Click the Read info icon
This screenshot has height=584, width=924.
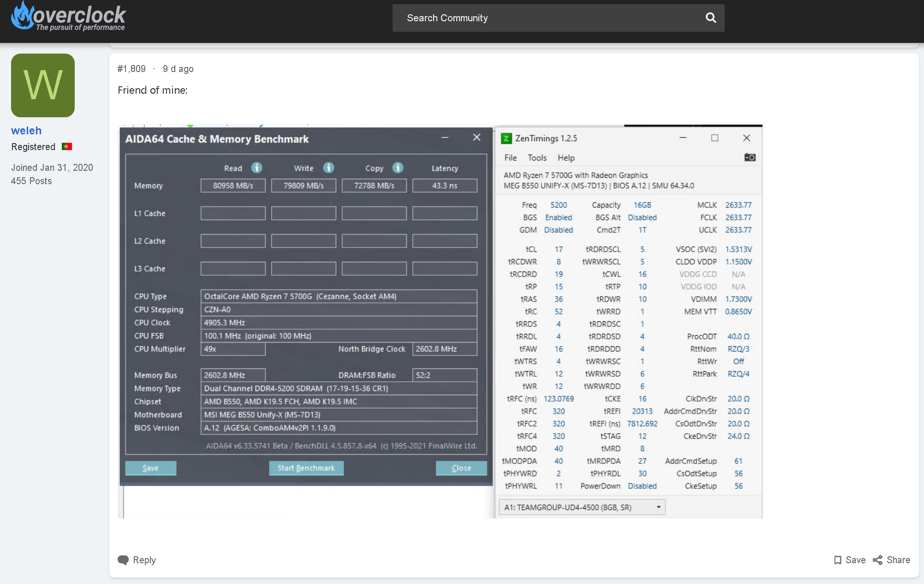(256, 168)
